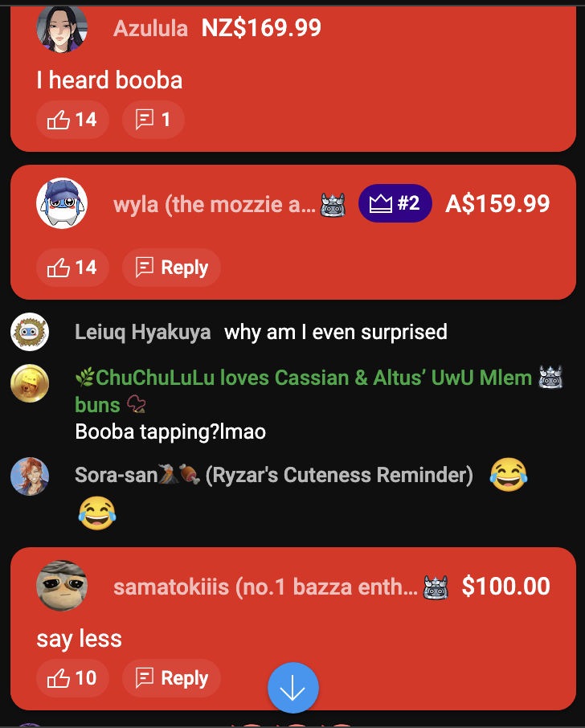Reply to samatokiiis's say less message

tap(171, 678)
